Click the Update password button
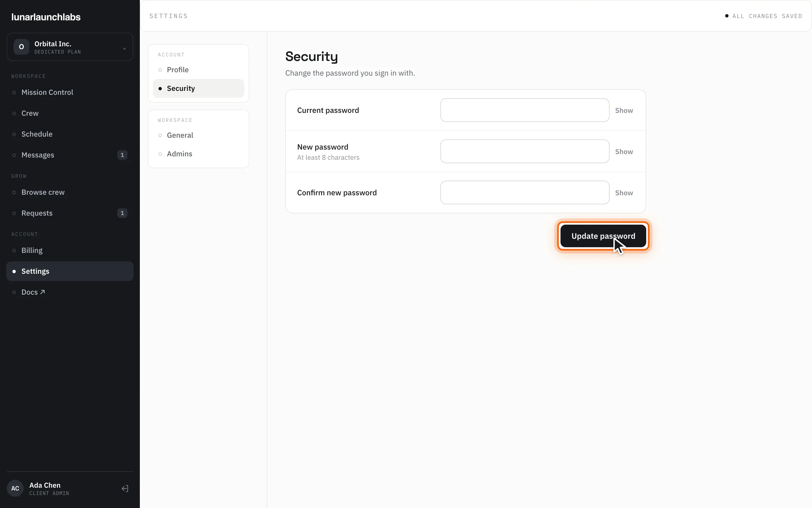812x508 pixels. 603,236
